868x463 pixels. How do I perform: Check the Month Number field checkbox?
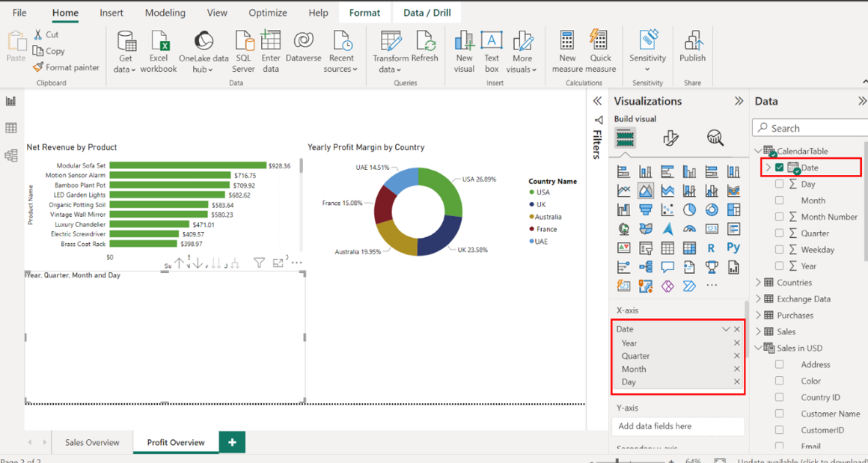click(780, 217)
